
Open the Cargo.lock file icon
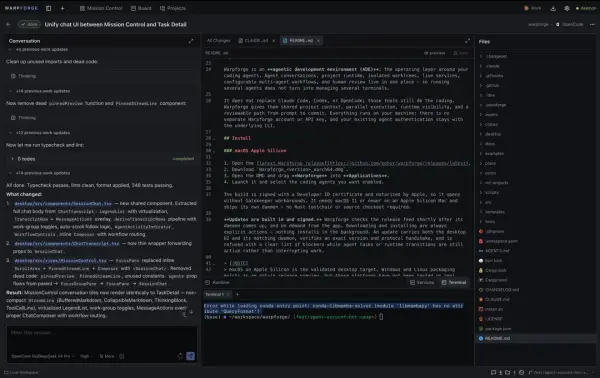click(x=481, y=270)
